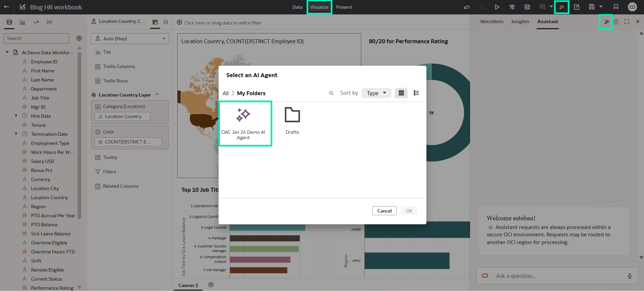Select the Data pane database icon
644x292 pixels.
click(x=9, y=22)
